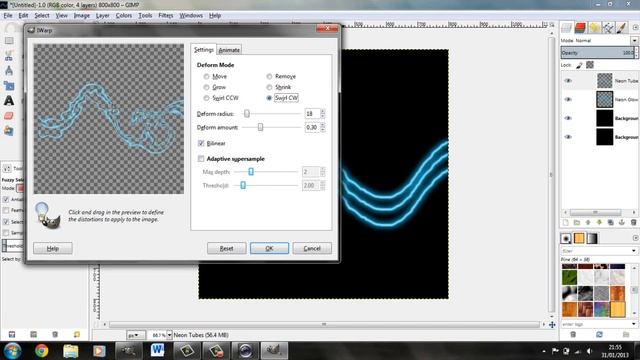Click Reset in the IWarp dialog
The image size is (640, 360).
[x=227, y=248]
